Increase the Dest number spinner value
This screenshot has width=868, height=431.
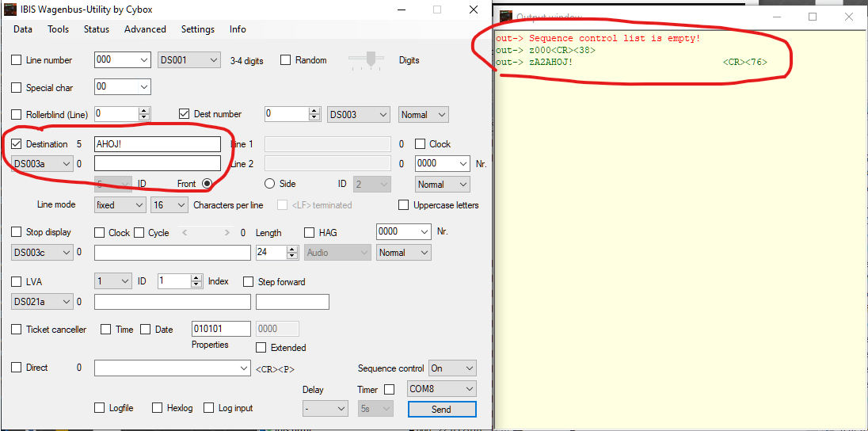tap(315, 112)
